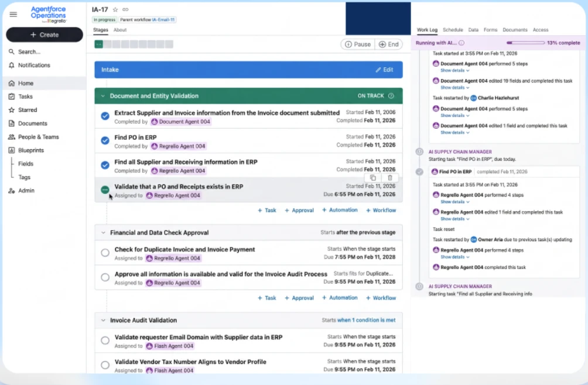Switch to Schedule tab
The width and height of the screenshot is (588, 385).
(x=453, y=30)
